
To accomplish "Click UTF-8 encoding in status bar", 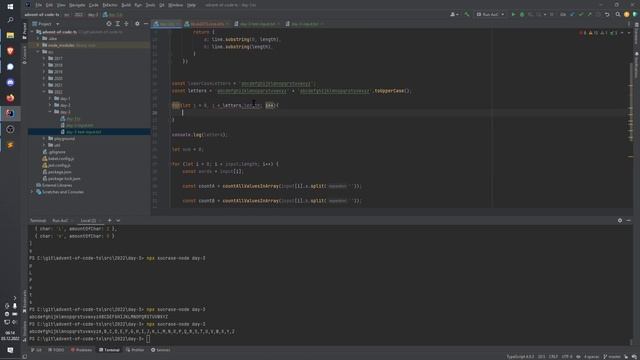I will tap(567, 357).
